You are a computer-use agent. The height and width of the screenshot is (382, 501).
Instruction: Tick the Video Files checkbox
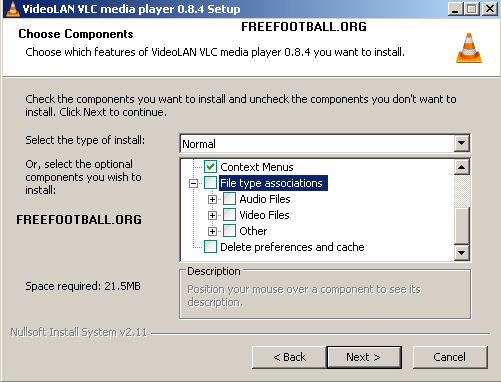point(229,215)
